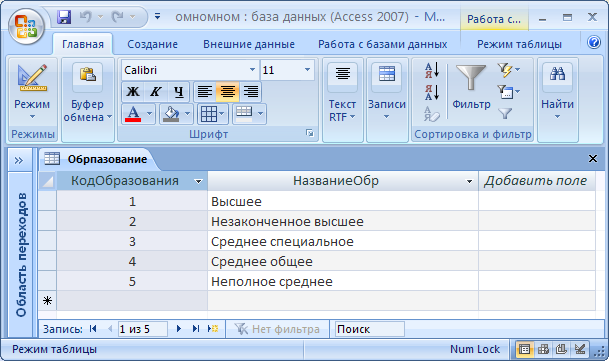Open the Работа с базами данных tab
The image size is (609, 361).
click(x=383, y=44)
